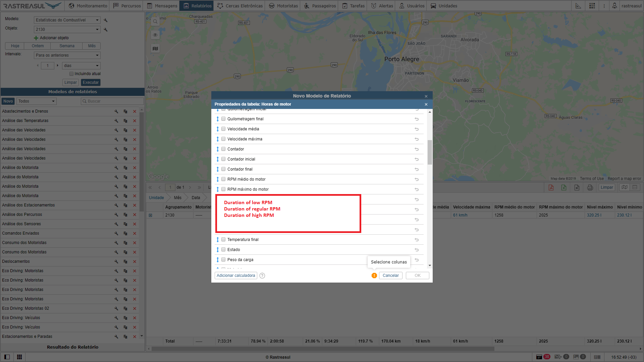
Task: Export report to PDF icon
Action: point(551,187)
